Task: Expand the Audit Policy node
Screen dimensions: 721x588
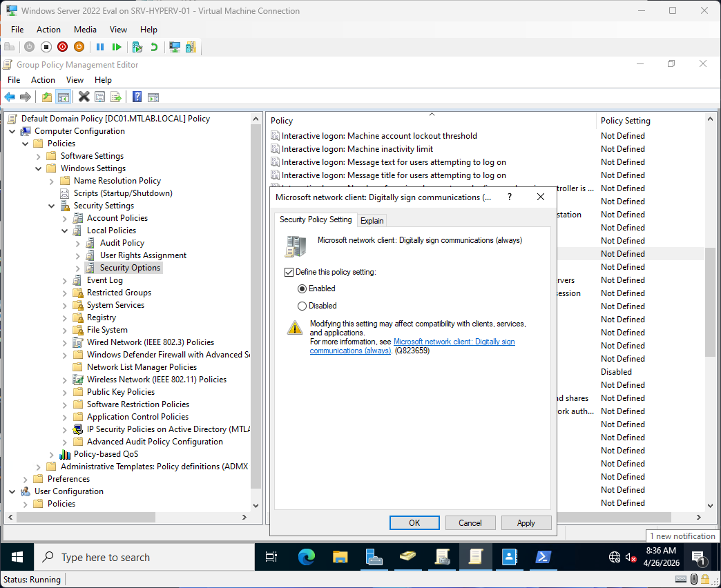Action: [78, 244]
